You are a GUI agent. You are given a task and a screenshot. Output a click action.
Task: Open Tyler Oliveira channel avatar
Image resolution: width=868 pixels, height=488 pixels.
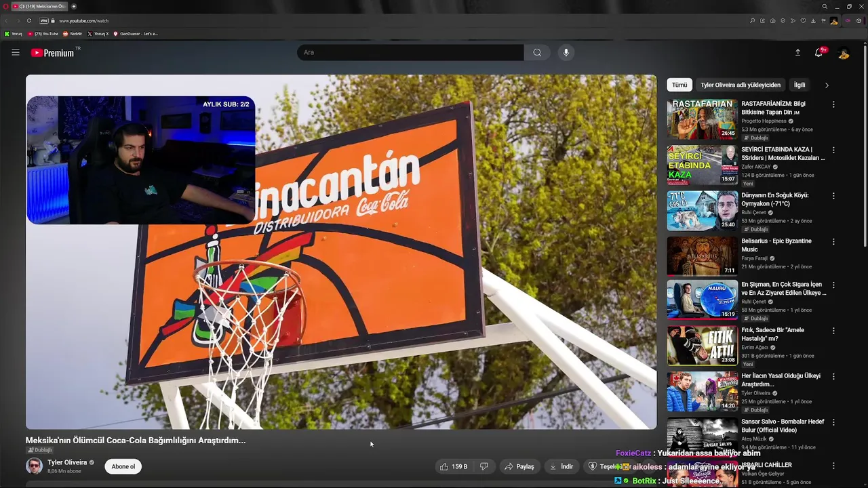34,466
